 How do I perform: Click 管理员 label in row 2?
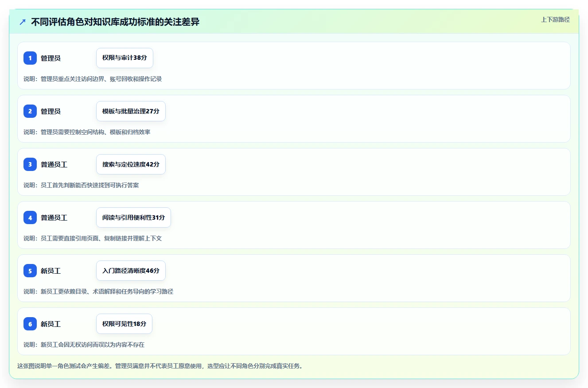coord(51,111)
